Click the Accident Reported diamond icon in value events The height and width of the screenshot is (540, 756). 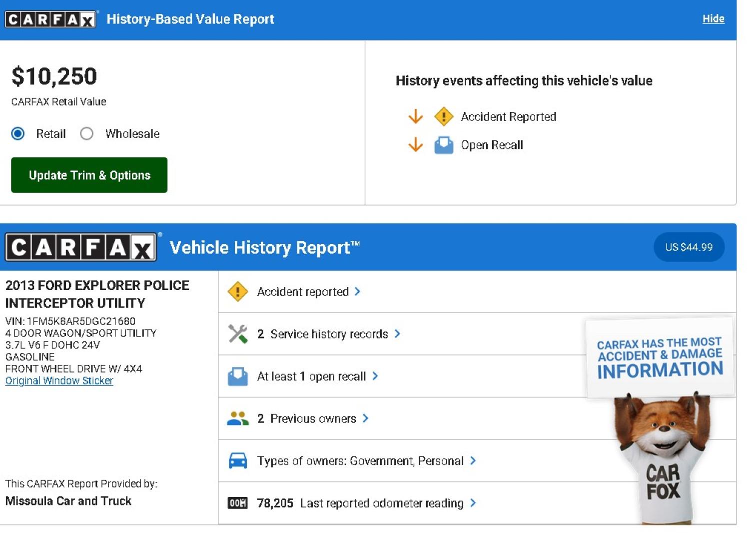click(x=443, y=116)
